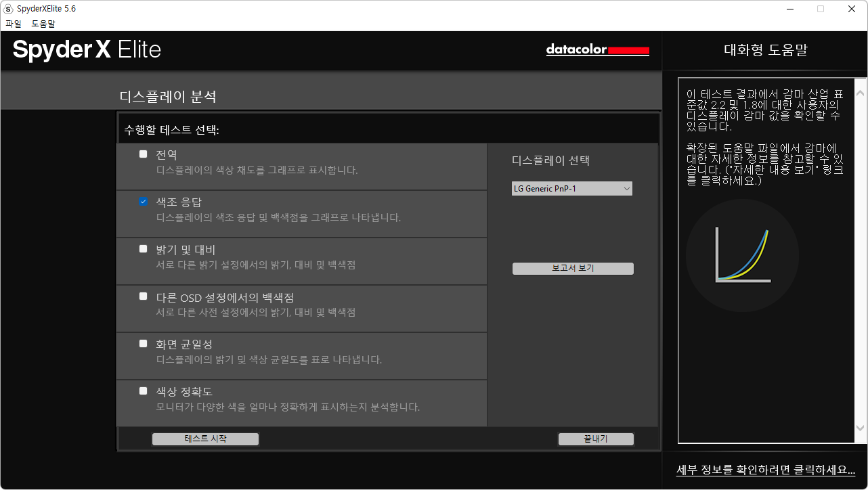Screen dimensions: 868x490
Task: Click the 끝내기 button
Action: click(596, 439)
